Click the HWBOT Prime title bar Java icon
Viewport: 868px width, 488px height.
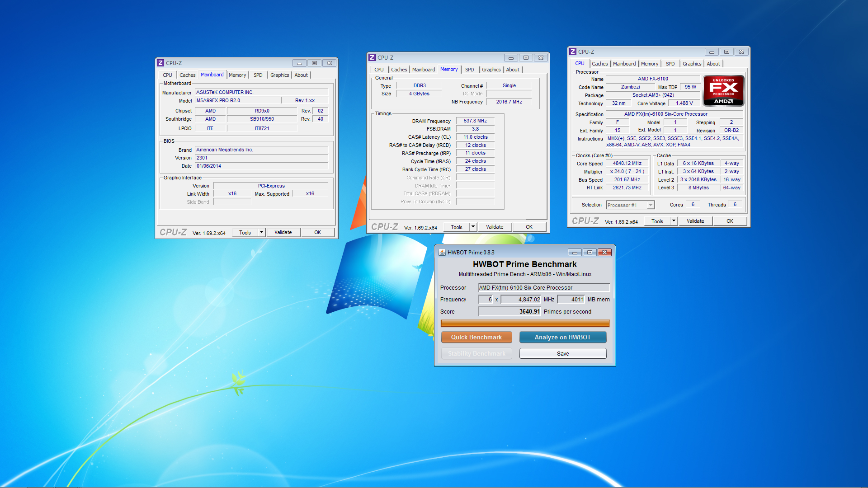click(442, 253)
